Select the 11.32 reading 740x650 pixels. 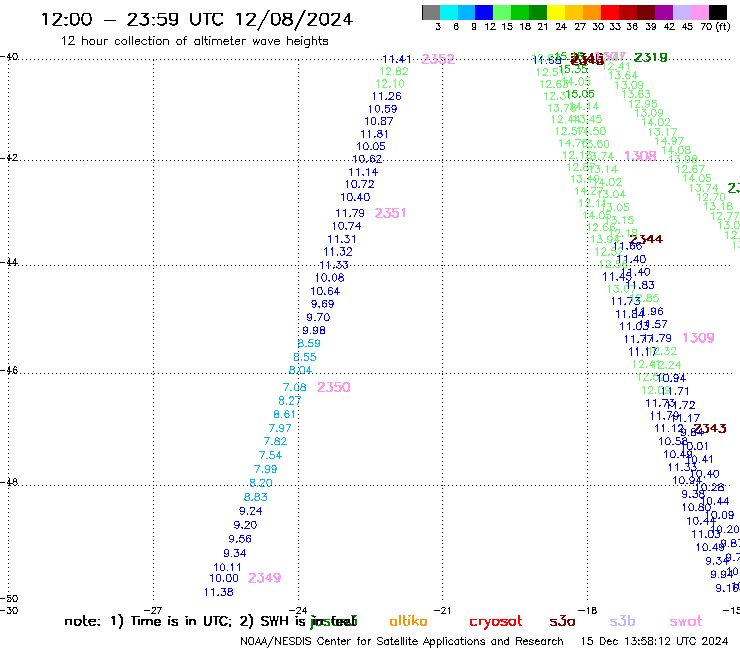tap(338, 252)
